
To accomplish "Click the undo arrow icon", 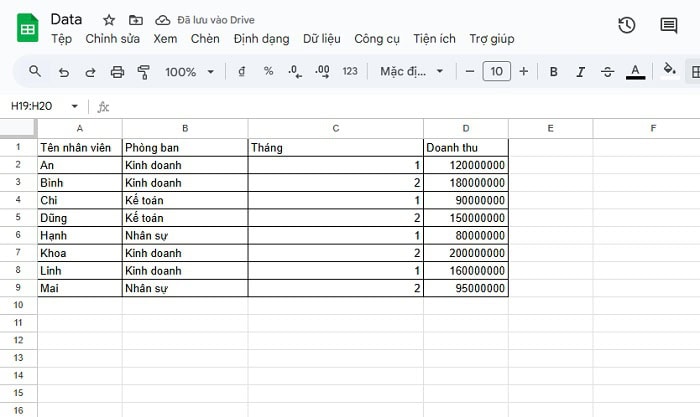I will pyautogui.click(x=64, y=72).
